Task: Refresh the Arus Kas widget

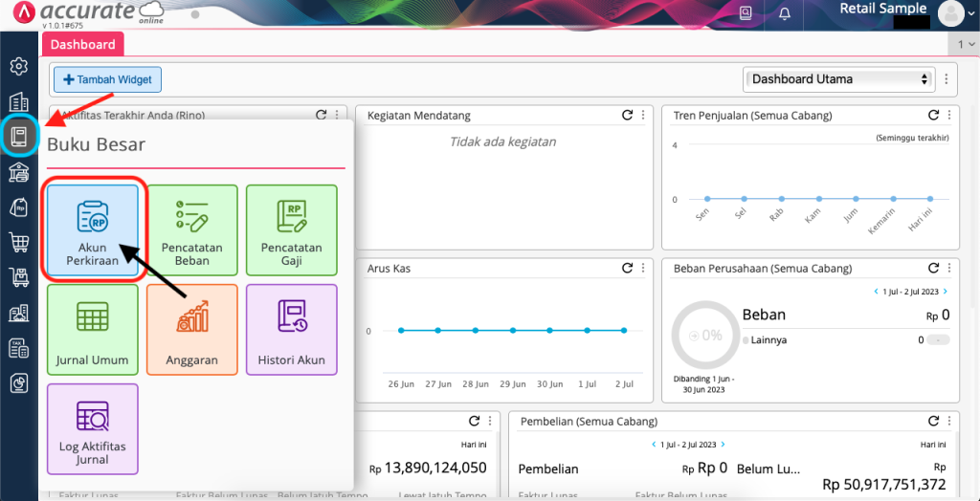Action: click(627, 269)
